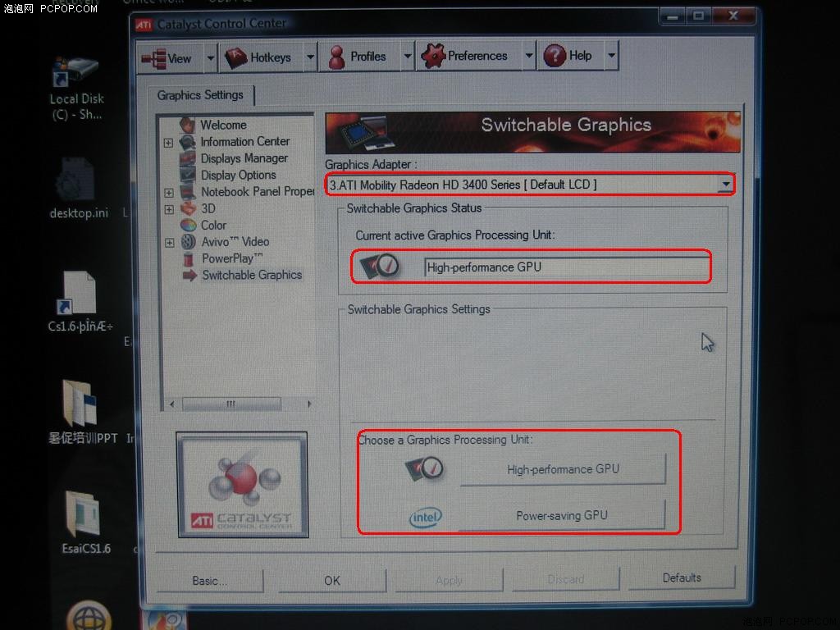This screenshot has width=840, height=630.
Task: Click the PowerPlay battery icon
Action: (188, 258)
